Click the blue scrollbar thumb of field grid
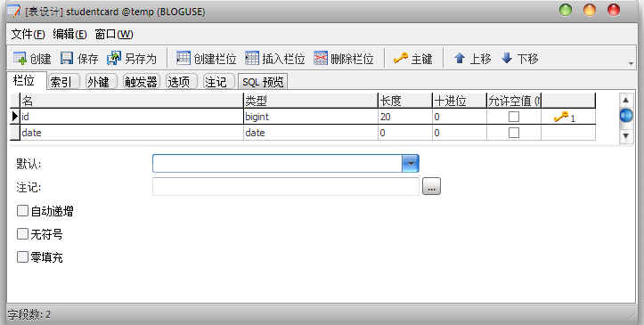The width and height of the screenshot is (644, 325). [x=626, y=116]
